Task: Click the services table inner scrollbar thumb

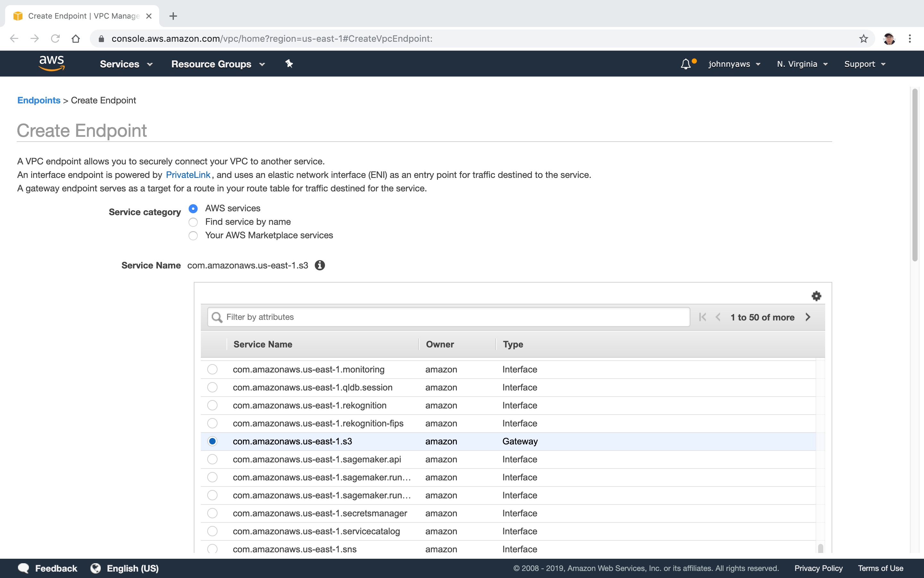Action: (x=820, y=548)
